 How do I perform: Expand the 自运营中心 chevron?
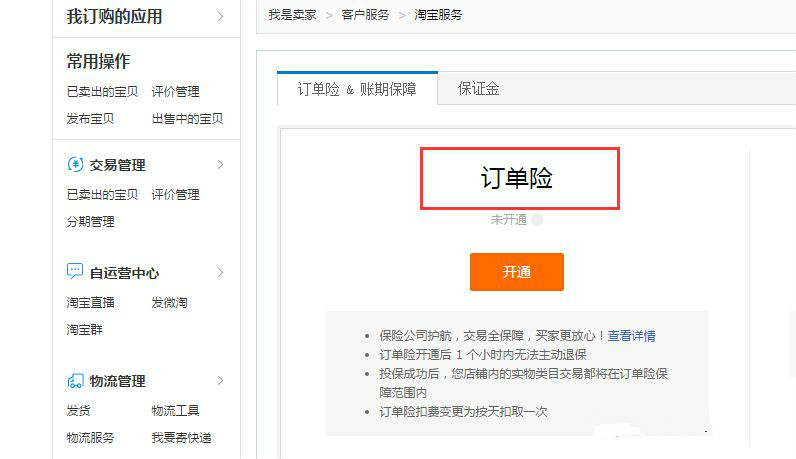(x=220, y=273)
